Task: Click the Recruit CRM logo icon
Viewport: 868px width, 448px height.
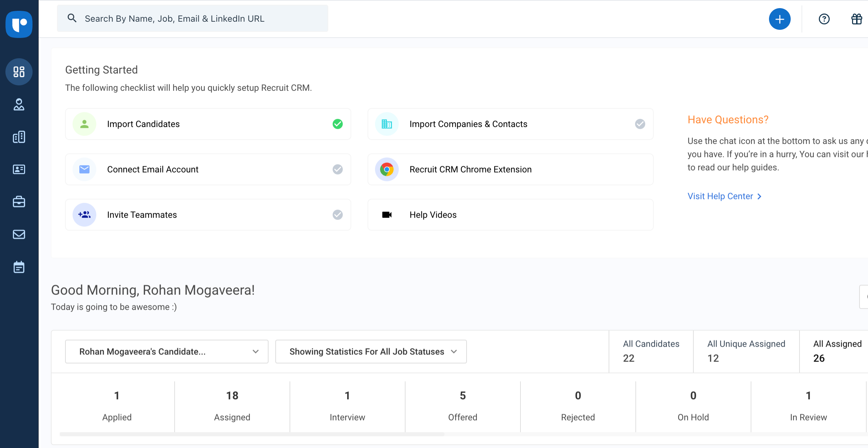Action: (x=19, y=24)
